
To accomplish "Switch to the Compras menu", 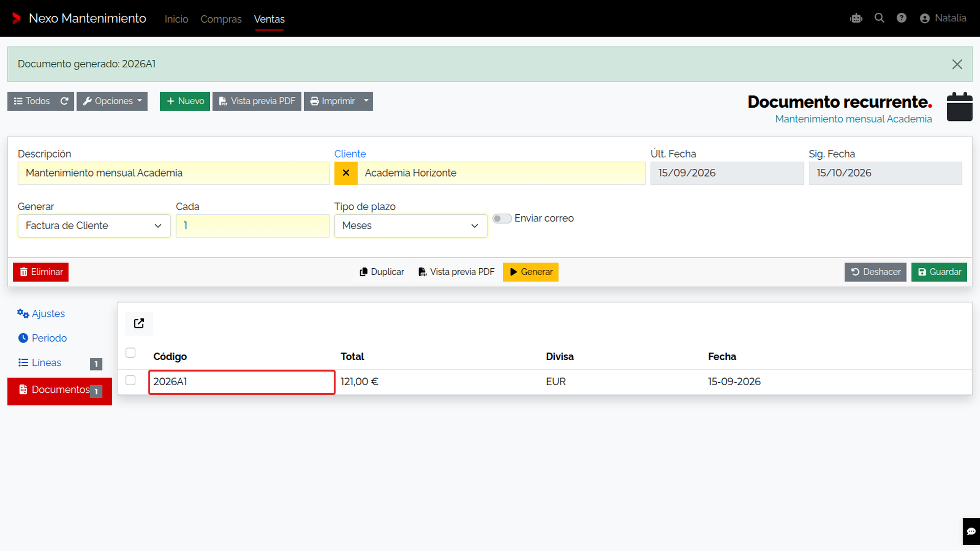I will (x=221, y=19).
